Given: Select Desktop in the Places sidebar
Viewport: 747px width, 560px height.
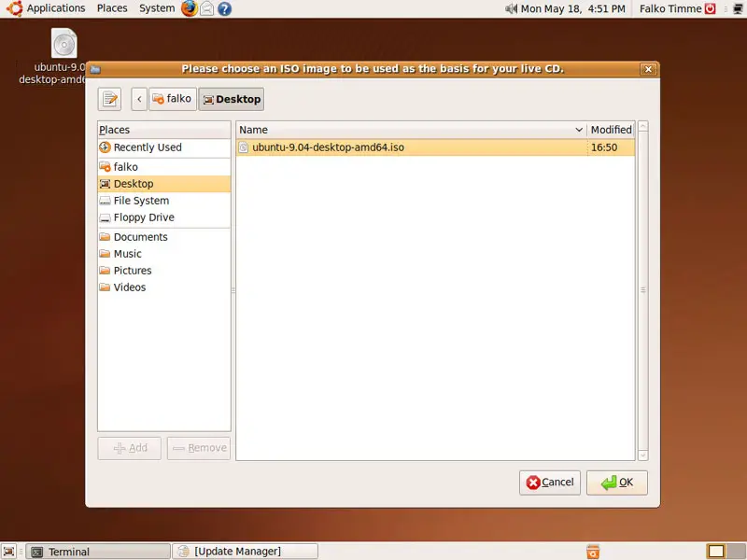Looking at the screenshot, I should coord(164,184).
